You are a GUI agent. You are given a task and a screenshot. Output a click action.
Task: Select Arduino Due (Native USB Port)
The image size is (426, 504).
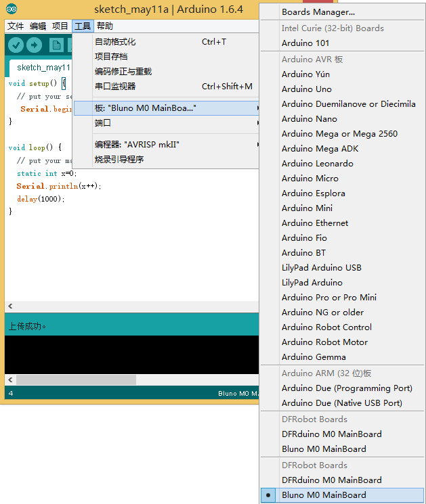pos(342,403)
